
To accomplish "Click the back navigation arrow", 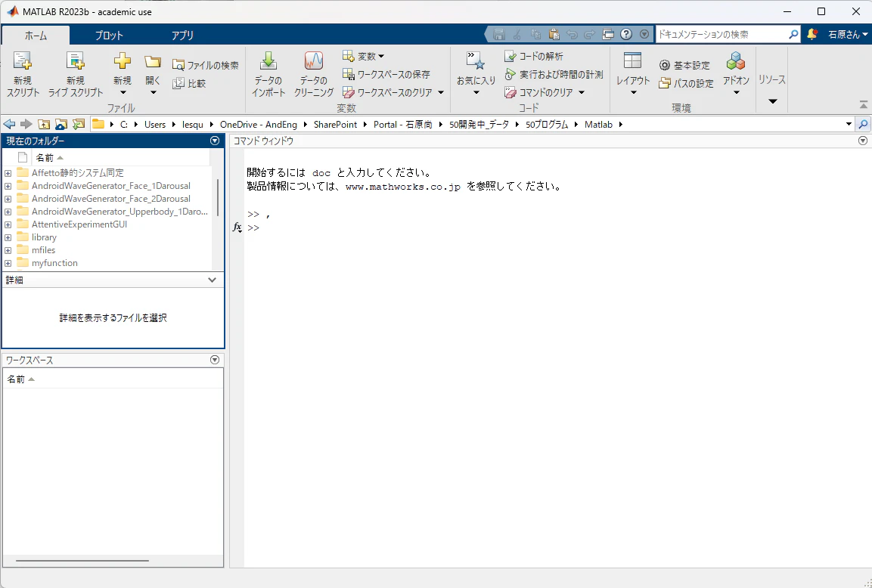I will (x=10, y=124).
